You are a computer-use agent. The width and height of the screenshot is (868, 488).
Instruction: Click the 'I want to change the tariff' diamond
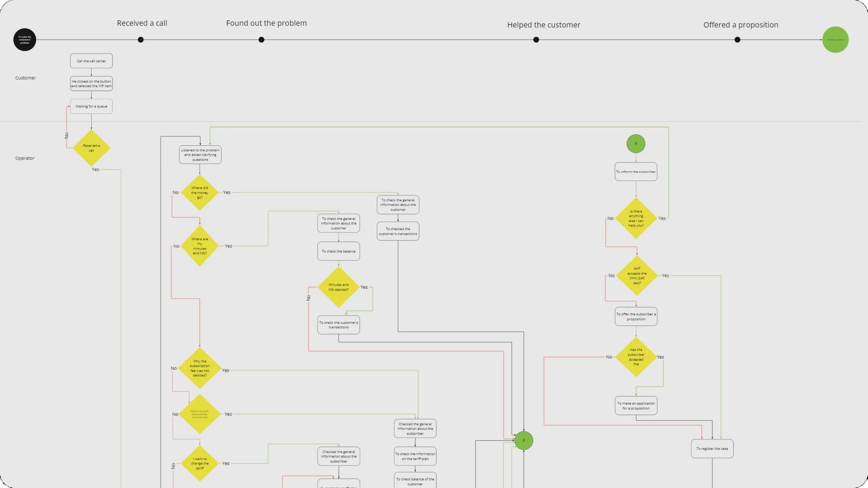pyautogui.click(x=200, y=463)
